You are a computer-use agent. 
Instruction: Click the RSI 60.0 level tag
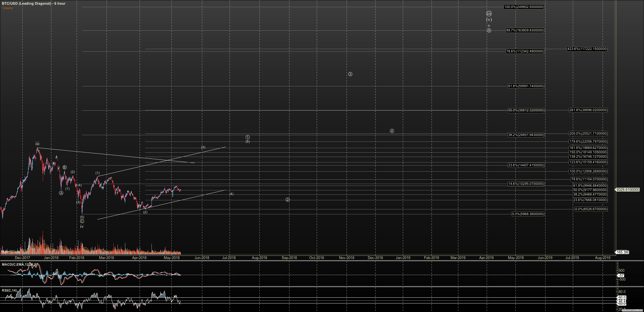622,298
